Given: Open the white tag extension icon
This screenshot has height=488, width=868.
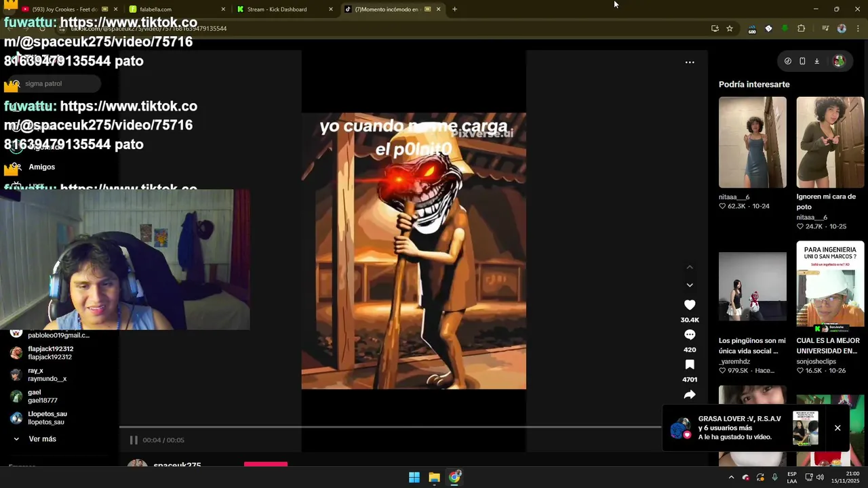Looking at the screenshot, I should point(768,28).
